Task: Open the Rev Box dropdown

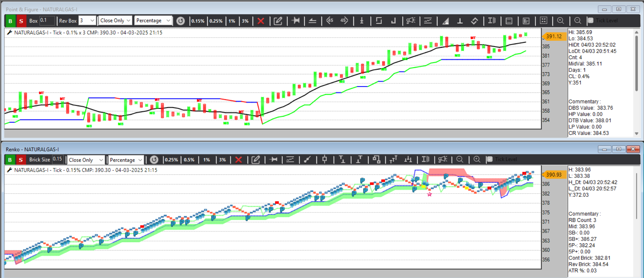Action: click(87, 21)
